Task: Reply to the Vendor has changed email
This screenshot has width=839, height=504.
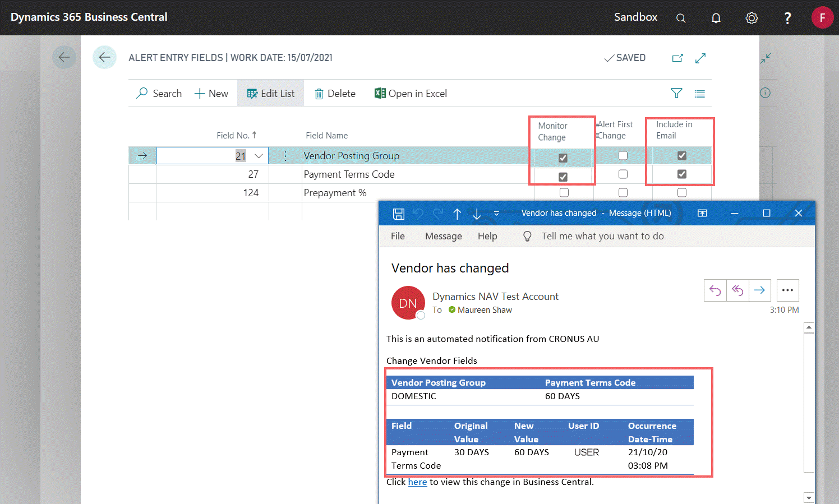Action: pos(715,290)
